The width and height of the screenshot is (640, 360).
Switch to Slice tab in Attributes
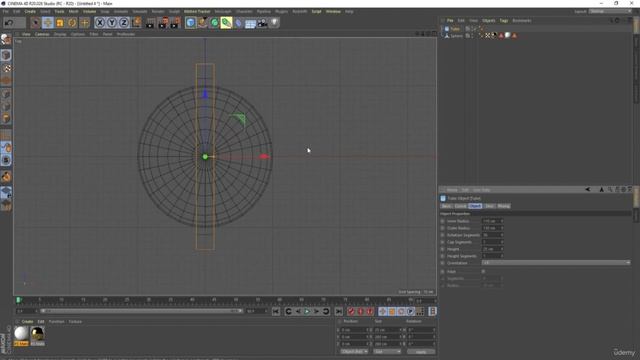[489, 206]
